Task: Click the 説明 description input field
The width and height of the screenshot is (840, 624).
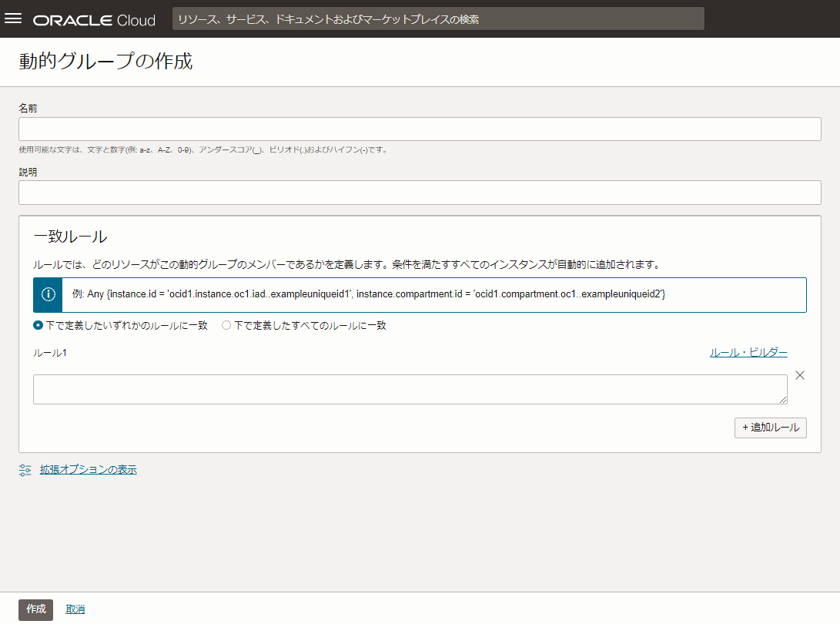Action: click(x=420, y=193)
